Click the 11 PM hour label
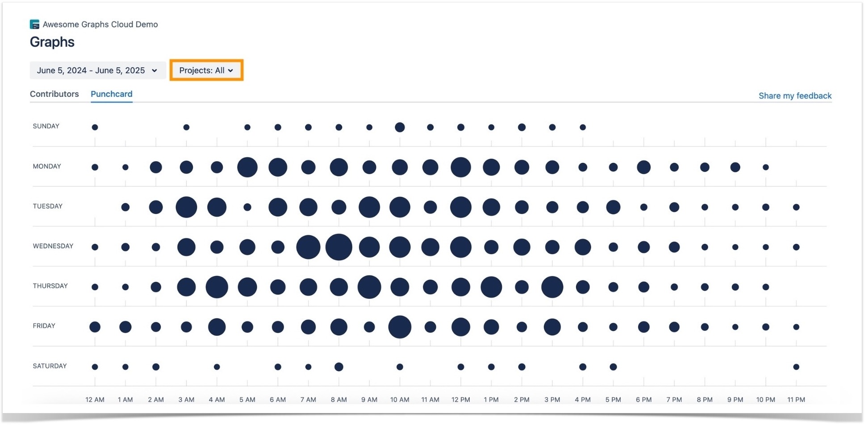The image size is (868, 426). click(x=797, y=400)
